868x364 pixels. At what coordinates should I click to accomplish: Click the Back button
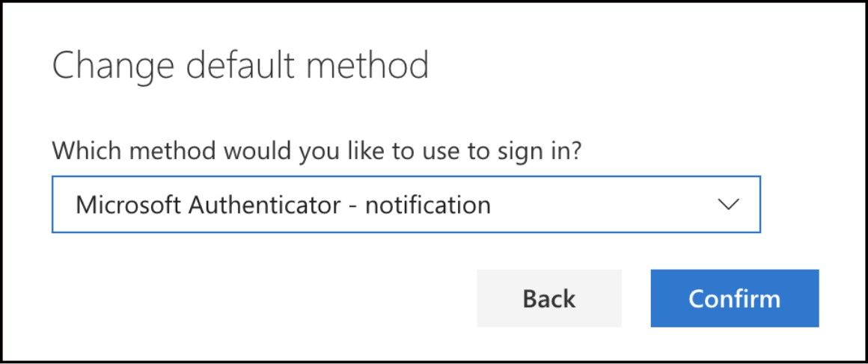pos(548,298)
